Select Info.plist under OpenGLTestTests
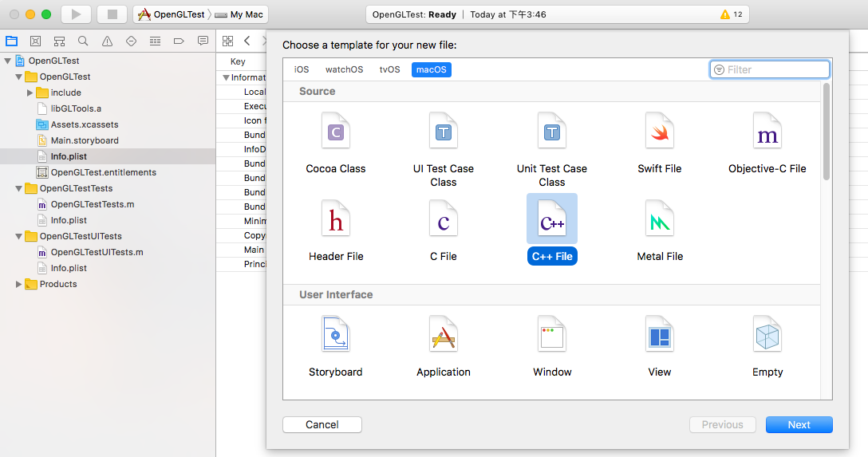868x457 pixels. (62, 220)
